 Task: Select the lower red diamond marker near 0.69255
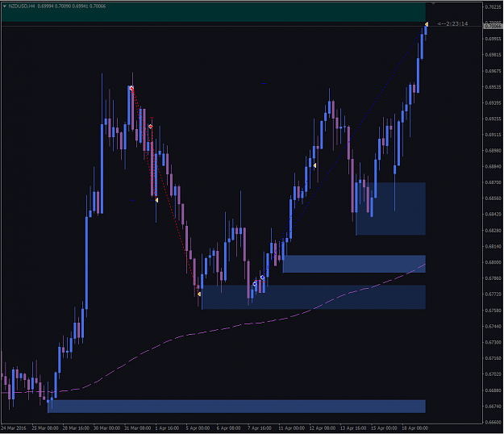coord(151,127)
